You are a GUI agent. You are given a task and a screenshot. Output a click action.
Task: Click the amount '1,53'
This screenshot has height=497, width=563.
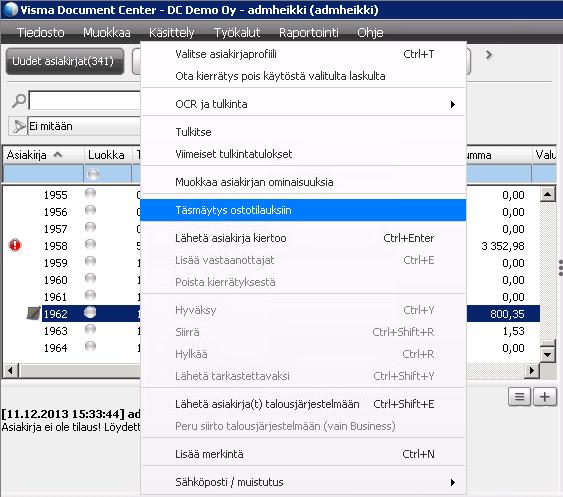pyautogui.click(x=513, y=331)
